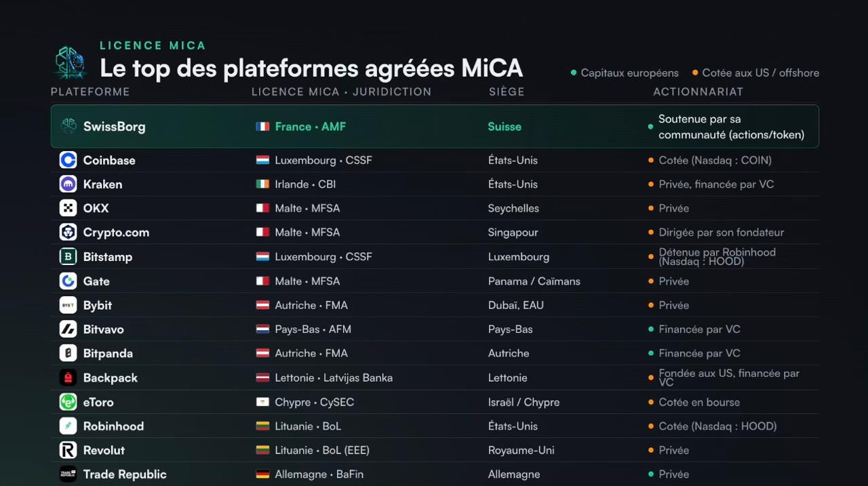Click 'France · AMF' licence text
The width and height of the screenshot is (868, 486).
(x=311, y=126)
